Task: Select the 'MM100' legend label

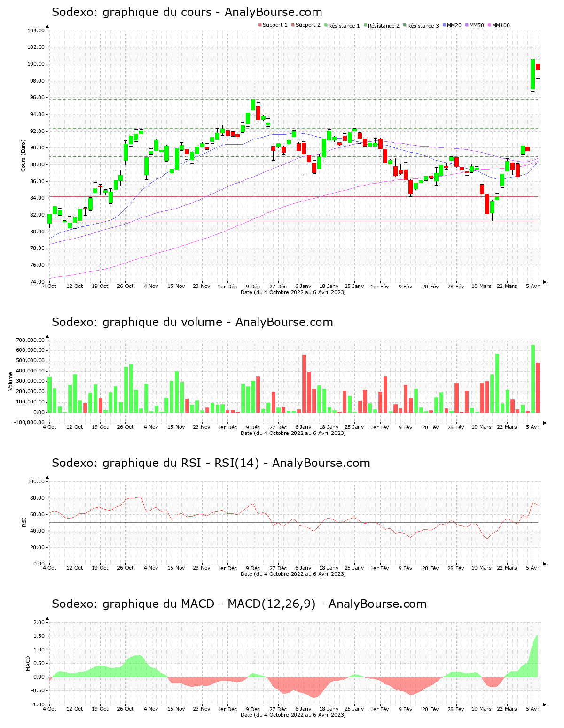Action: click(501, 25)
